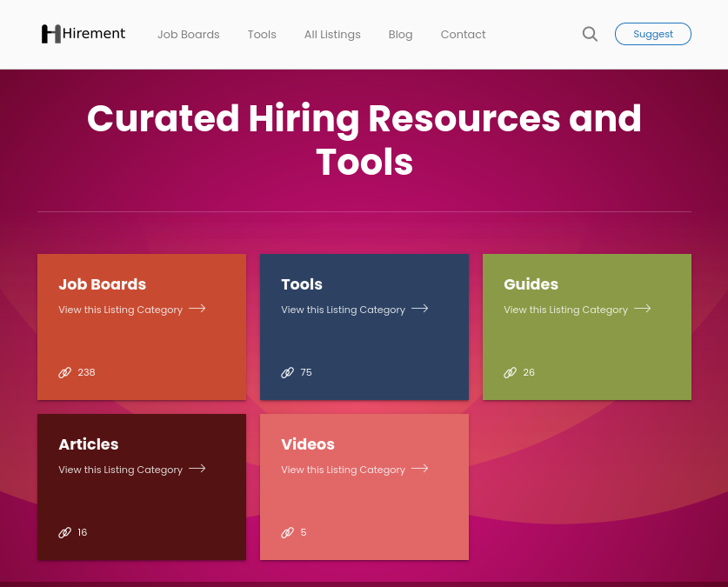Screen dimensions: 728x587
Task: Open the Job Boards navigation menu item
Action: (189, 35)
